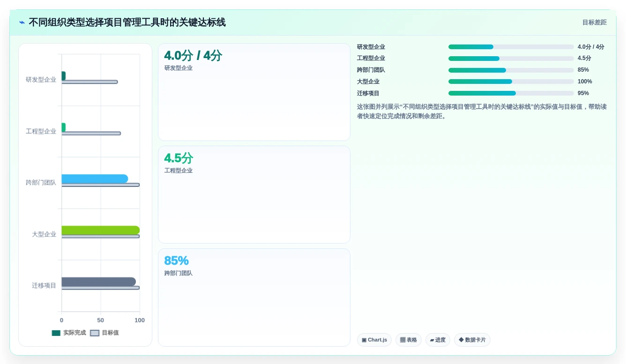
Task: Click the 4.5分 value in progress list
Action: [585, 58]
